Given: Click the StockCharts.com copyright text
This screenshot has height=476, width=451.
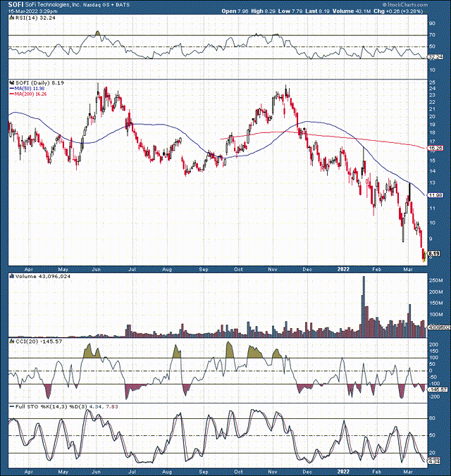Looking at the screenshot, I should click(404, 4).
